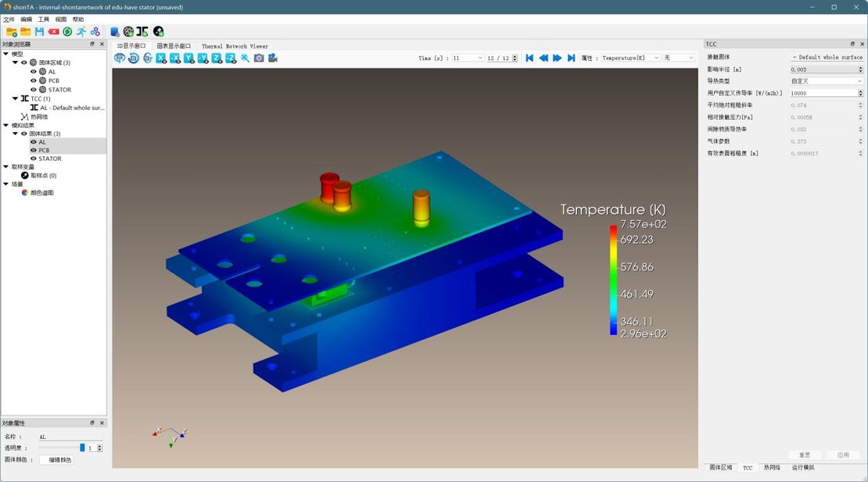Viewport: 868px width, 482px height.
Task: Set view along -Z axis
Action: point(231,58)
